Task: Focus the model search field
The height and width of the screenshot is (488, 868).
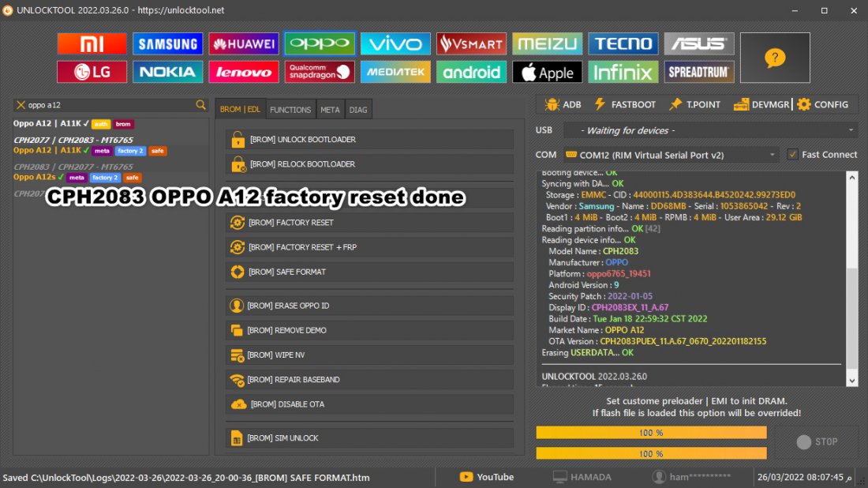Action: (110, 105)
